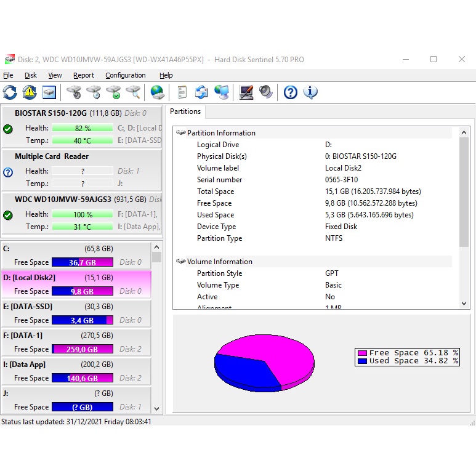Viewport: 476px width, 476px height.
Task: Click the unknown status icon for Multiple Card Reader
Action: (8, 172)
